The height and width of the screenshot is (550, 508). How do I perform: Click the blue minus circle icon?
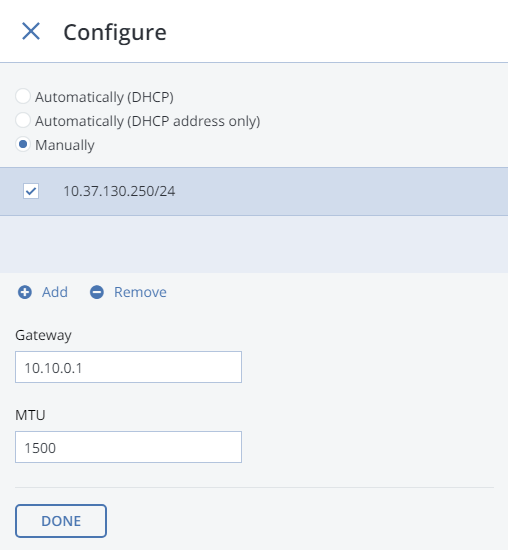(x=97, y=292)
